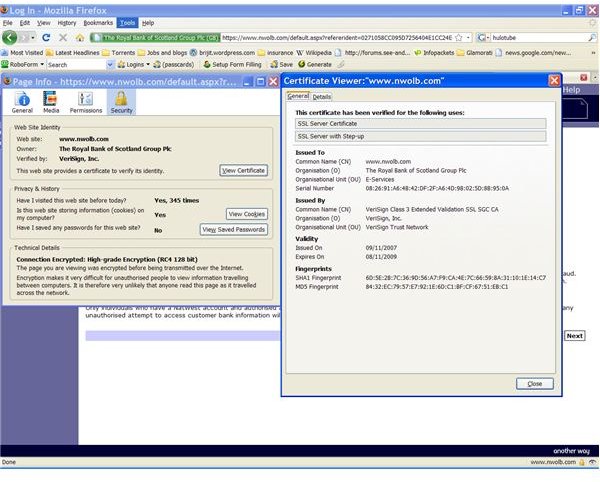Open the Help menu
The height and width of the screenshot is (482, 600).
(x=148, y=23)
